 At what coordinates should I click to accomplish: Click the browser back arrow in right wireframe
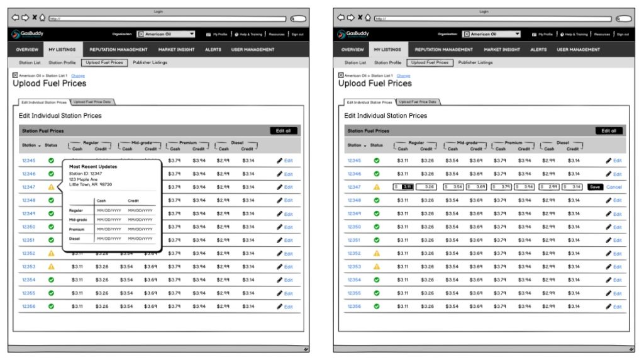tap(341, 18)
